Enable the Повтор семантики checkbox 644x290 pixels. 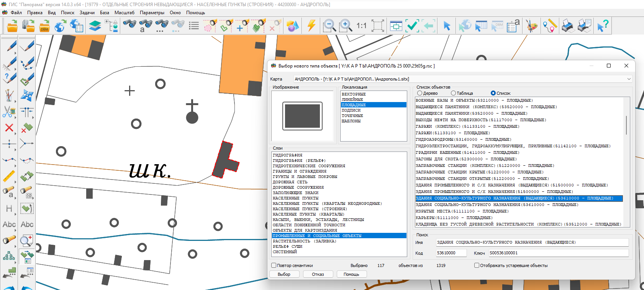coord(274,265)
